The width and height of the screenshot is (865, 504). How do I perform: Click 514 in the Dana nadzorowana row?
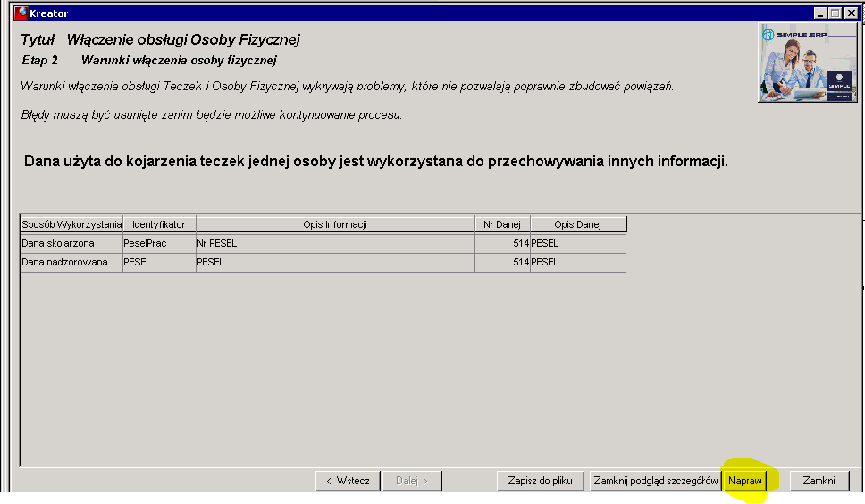point(502,262)
